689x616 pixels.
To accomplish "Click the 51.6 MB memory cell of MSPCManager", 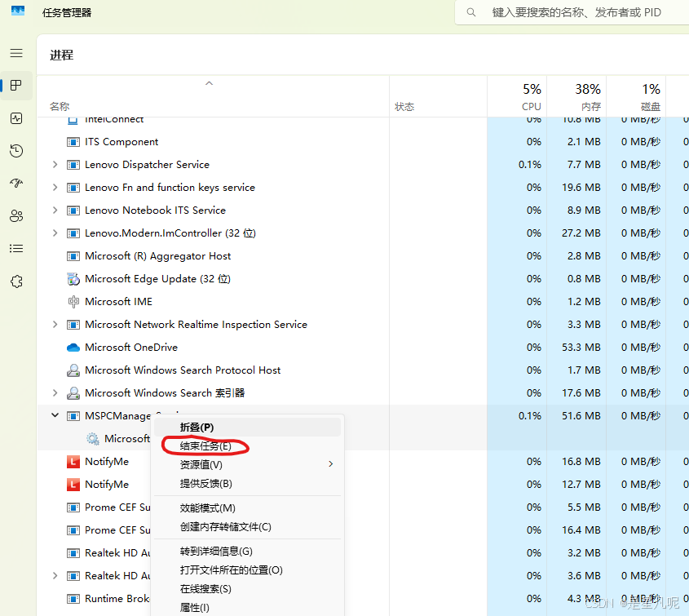I will 577,416.
